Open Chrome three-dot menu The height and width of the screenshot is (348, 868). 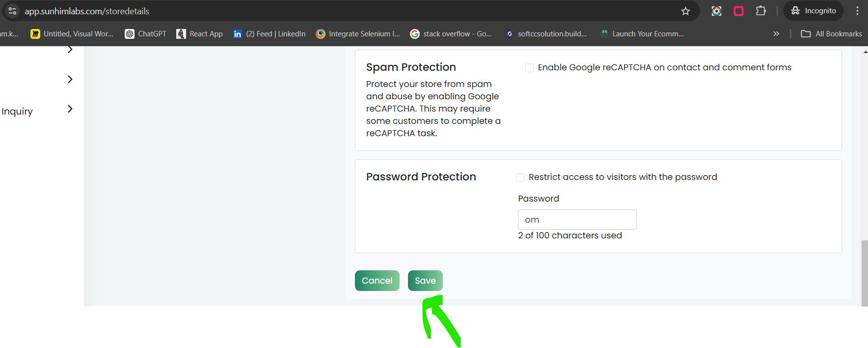pos(857,11)
